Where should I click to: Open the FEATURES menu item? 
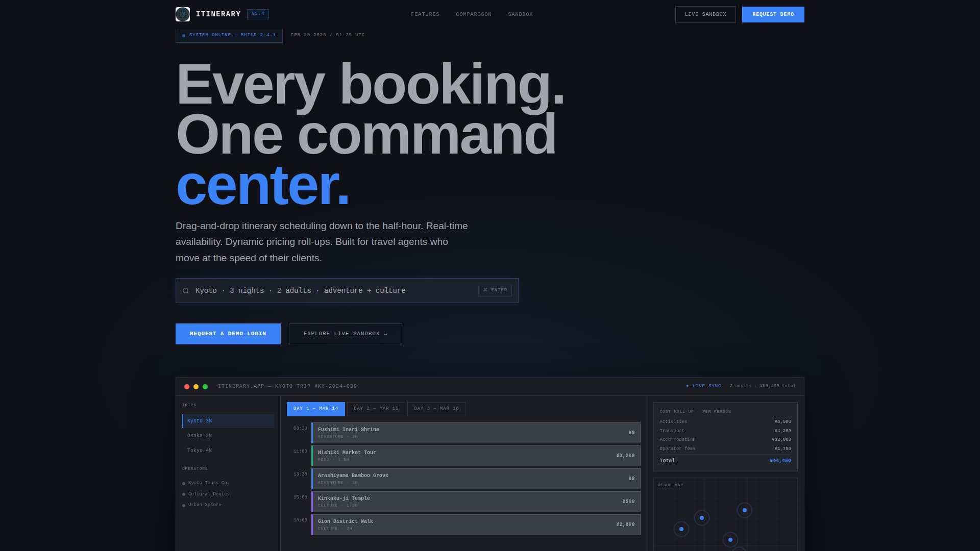425,14
